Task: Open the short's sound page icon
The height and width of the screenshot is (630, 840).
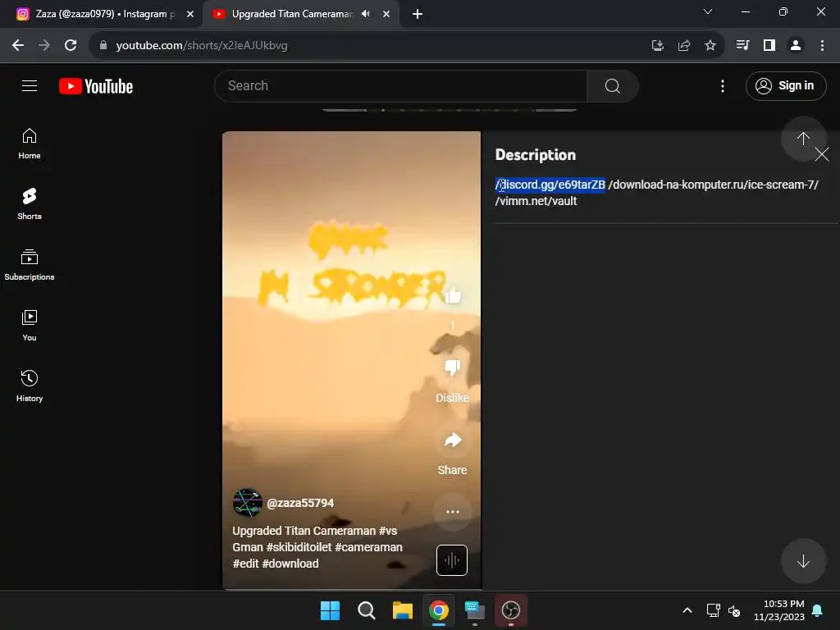Action: [x=452, y=560]
